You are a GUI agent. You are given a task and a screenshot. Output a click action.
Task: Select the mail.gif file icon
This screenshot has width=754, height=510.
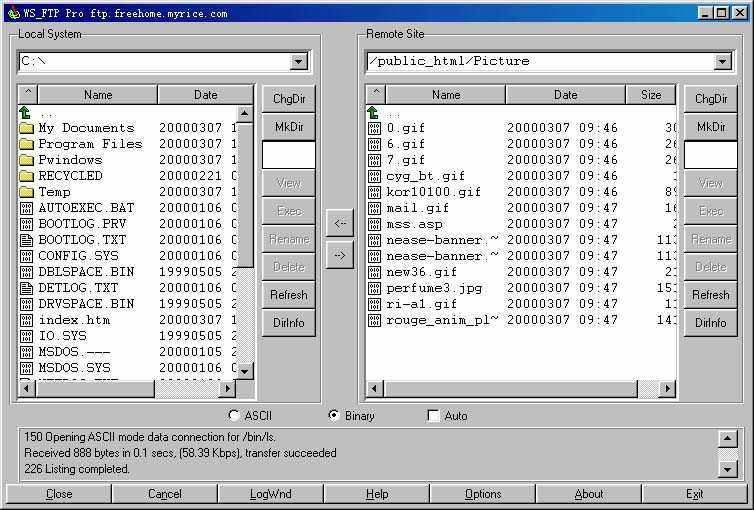pos(374,208)
